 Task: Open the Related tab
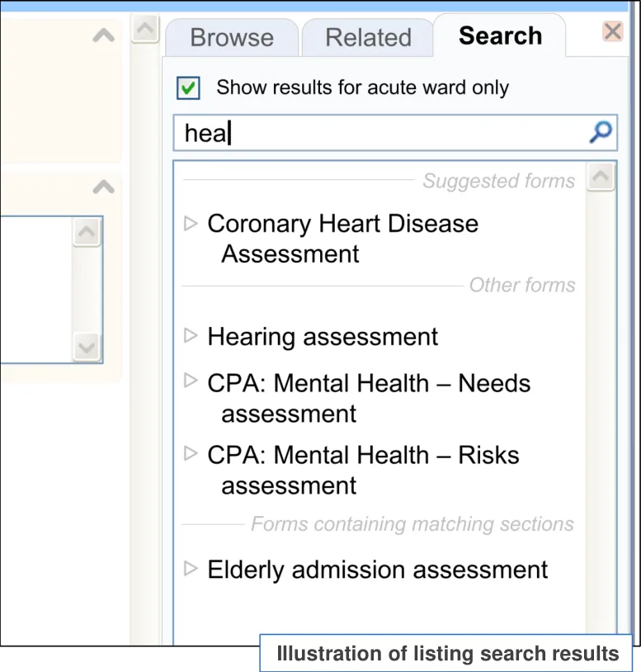pyautogui.click(x=368, y=37)
